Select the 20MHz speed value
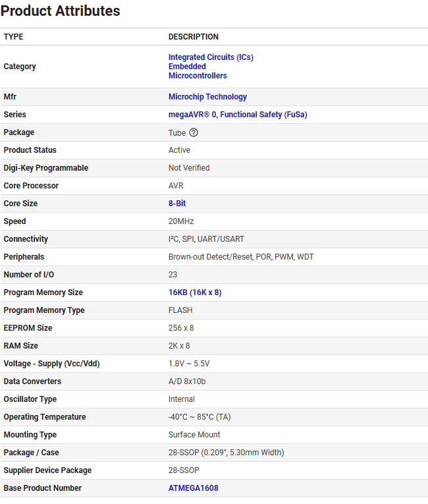Image resolution: width=428 pixels, height=504 pixels. [x=181, y=221]
